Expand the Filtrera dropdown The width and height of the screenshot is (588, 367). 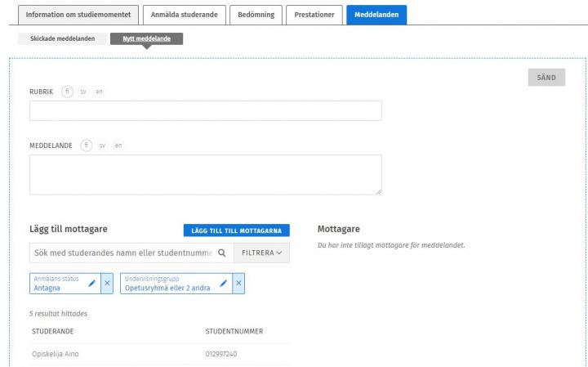click(x=261, y=253)
